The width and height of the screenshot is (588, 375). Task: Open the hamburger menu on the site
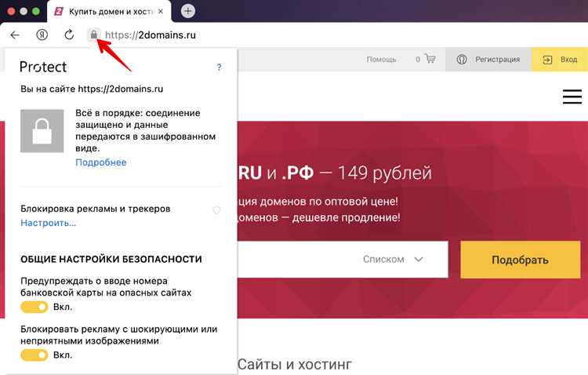[572, 96]
